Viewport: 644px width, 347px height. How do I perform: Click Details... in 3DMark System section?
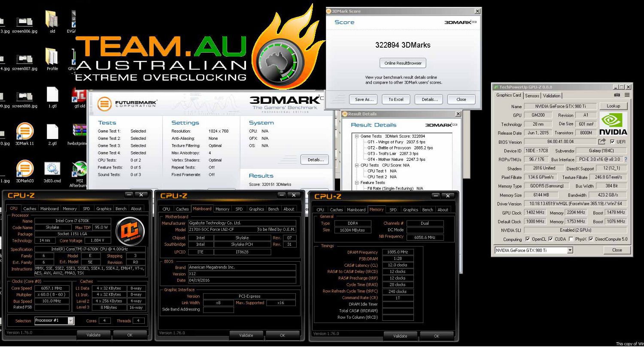coord(315,160)
